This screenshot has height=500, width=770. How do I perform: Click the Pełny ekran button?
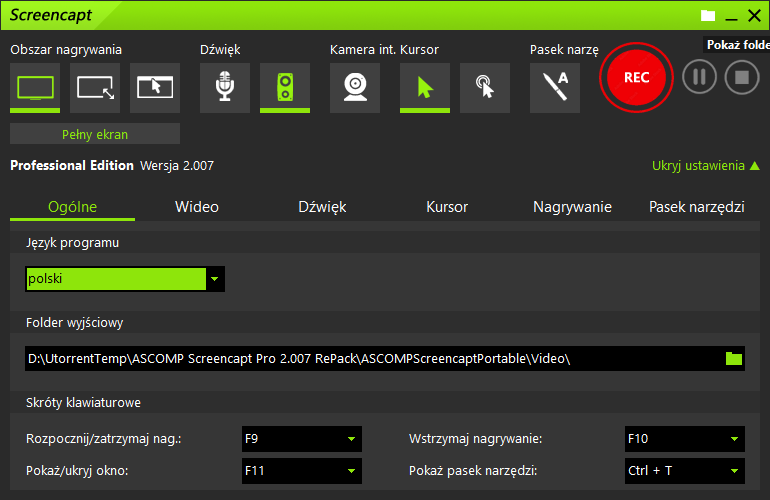(95, 134)
